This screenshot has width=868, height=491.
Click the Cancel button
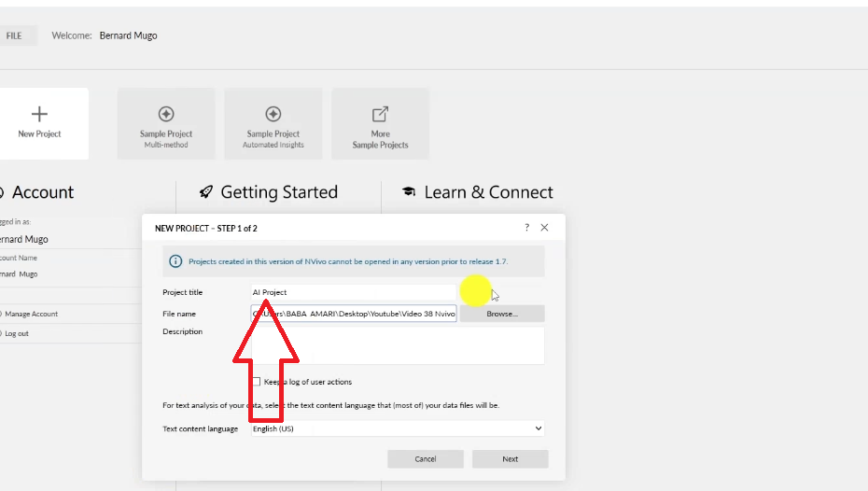426,459
